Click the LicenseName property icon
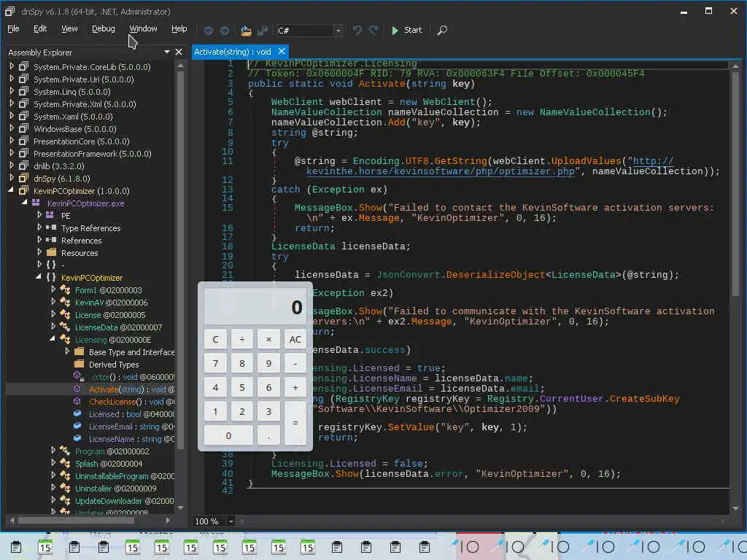 [77, 438]
